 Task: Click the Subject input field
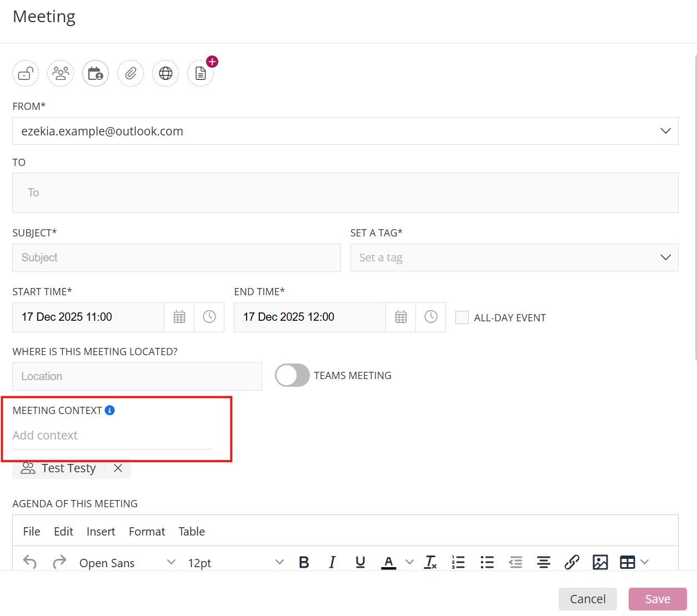[177, 257]
